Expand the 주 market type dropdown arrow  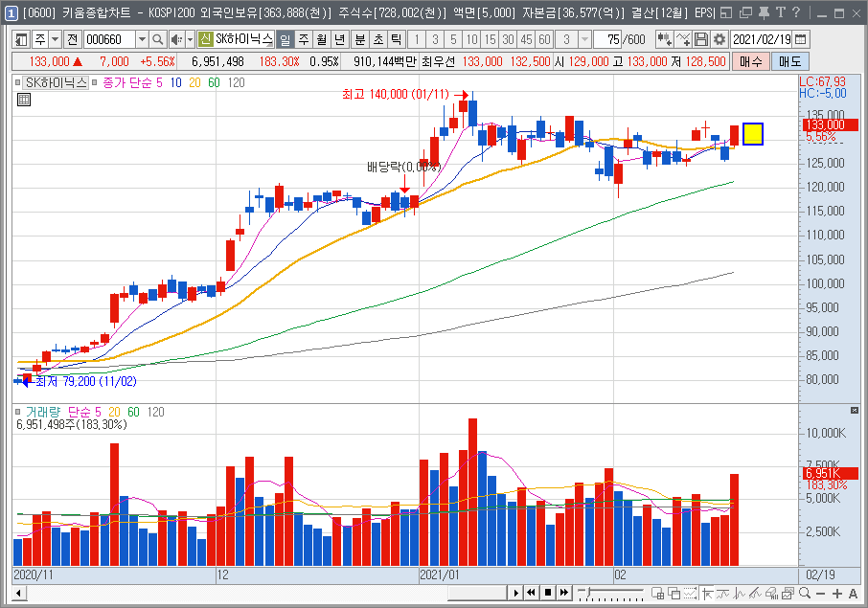55,39
